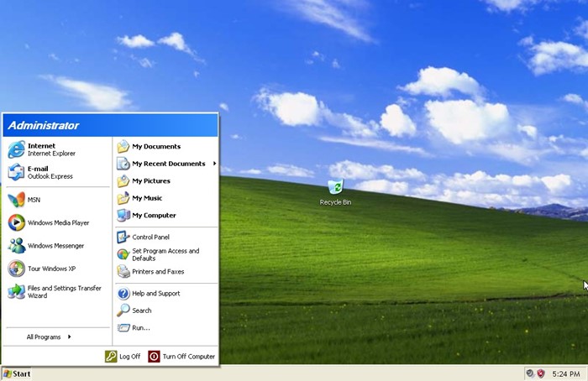
Task: Open Files and Settings Transfer Wizard icon
Action: (x=17, y=291)
